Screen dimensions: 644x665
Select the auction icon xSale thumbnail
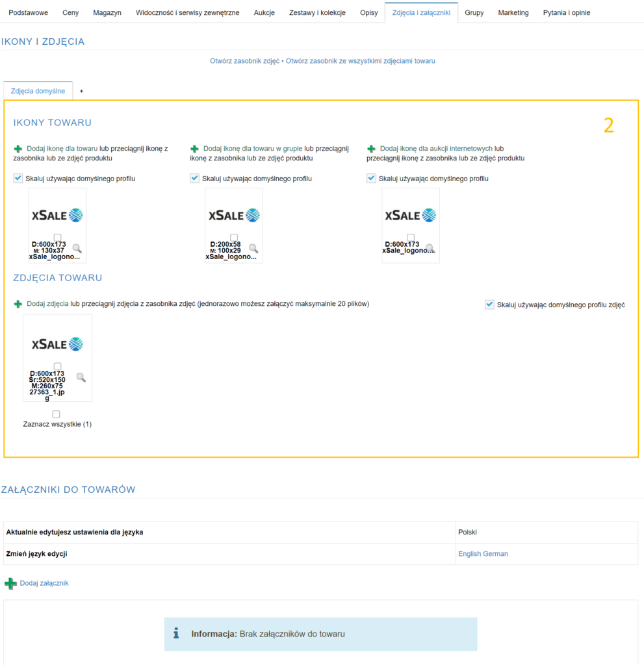[x=411, y=216]
